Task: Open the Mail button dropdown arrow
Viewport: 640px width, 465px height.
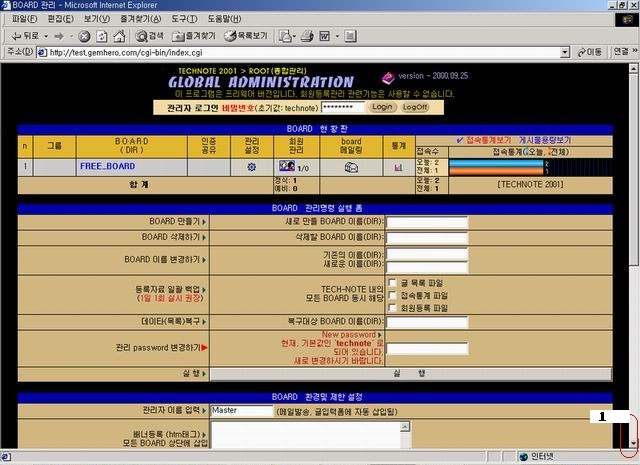Action: pos(294,36)
